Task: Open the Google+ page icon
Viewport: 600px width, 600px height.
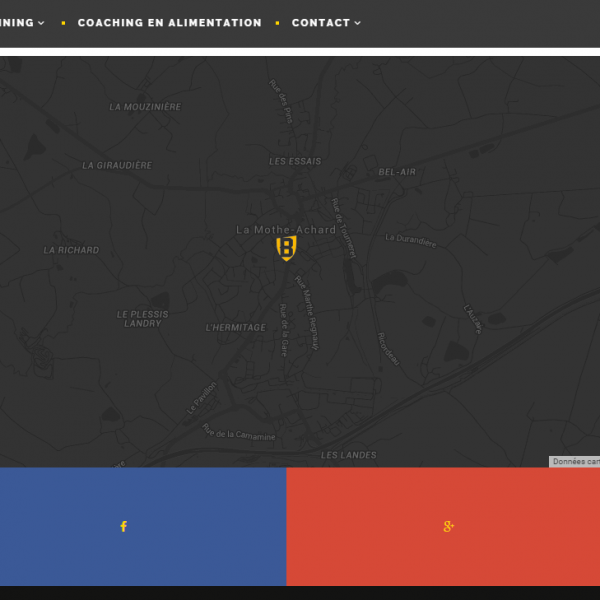Action: pyautogui.click(x=448, y=526)
